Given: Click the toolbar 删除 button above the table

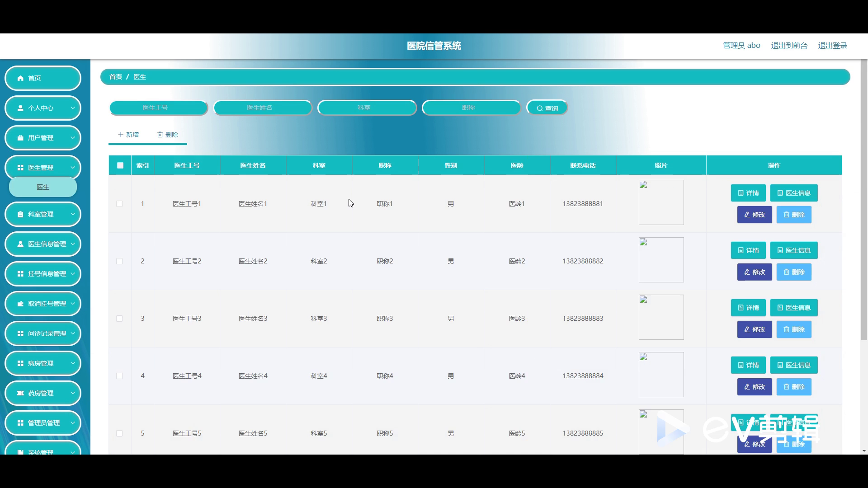Looking at the screenshot, I should [168, 135].
